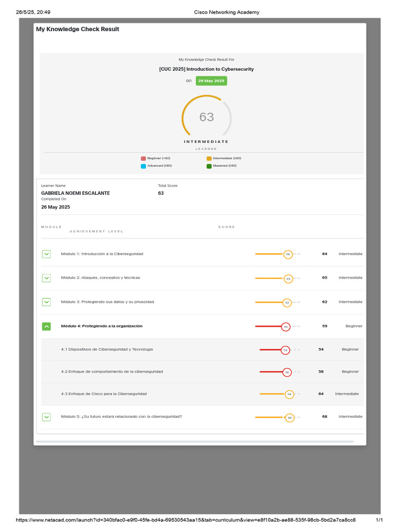This screenshot has height=532, width=399.
Task: Select row 4.3 Enfoque de Cisco para la Ciberseguridad
Action: coord(202,394)
